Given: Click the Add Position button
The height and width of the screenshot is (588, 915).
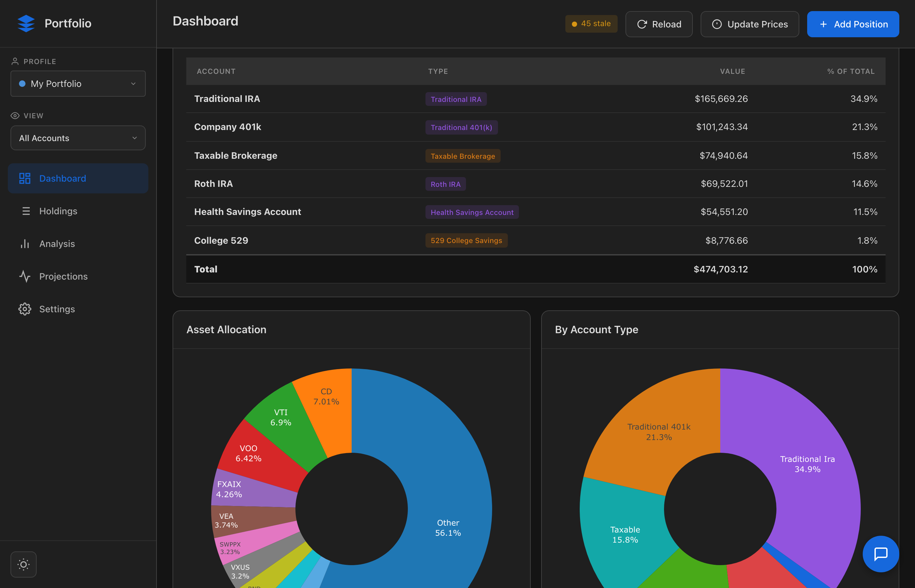Looking at the screenshot, I should pos(853,24).
